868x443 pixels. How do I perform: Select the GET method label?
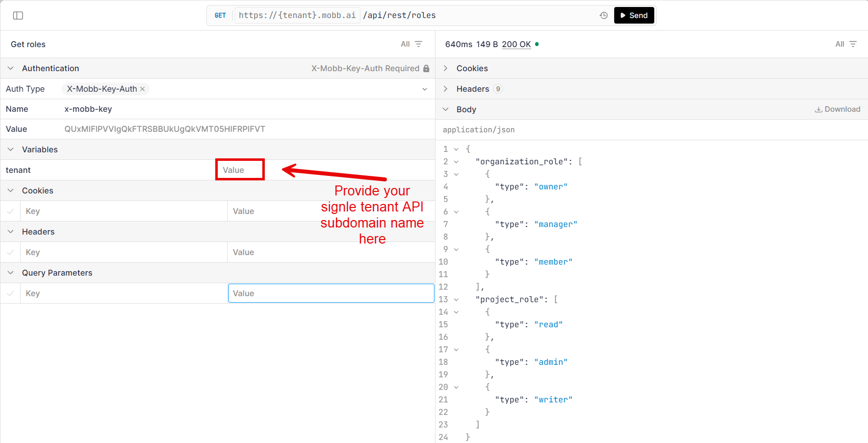tap(220, 16)
